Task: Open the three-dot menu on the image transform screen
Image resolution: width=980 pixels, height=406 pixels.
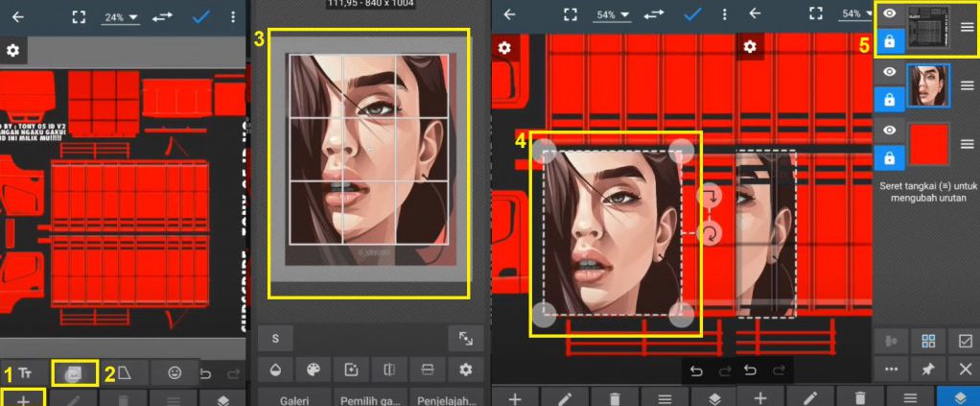Action: pyautogui.click(x=724, y=14)
